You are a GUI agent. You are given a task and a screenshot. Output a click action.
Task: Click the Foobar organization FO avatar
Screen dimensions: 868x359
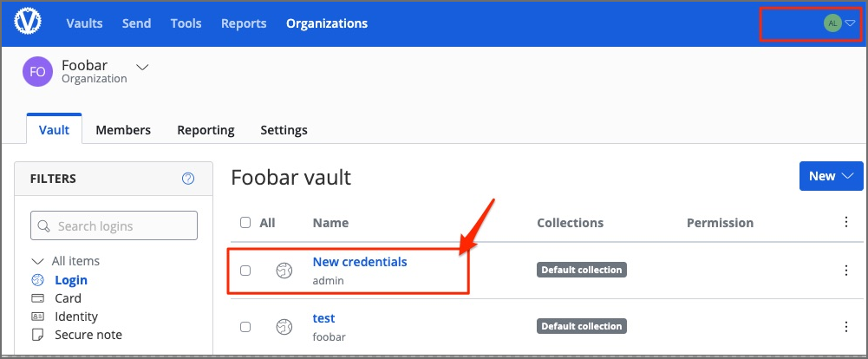click(x=37, y=73)
